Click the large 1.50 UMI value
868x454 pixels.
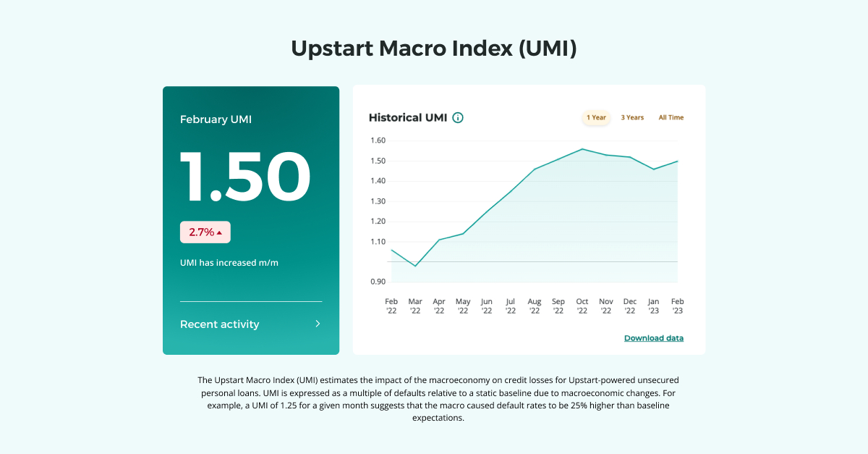click(244, 178)
